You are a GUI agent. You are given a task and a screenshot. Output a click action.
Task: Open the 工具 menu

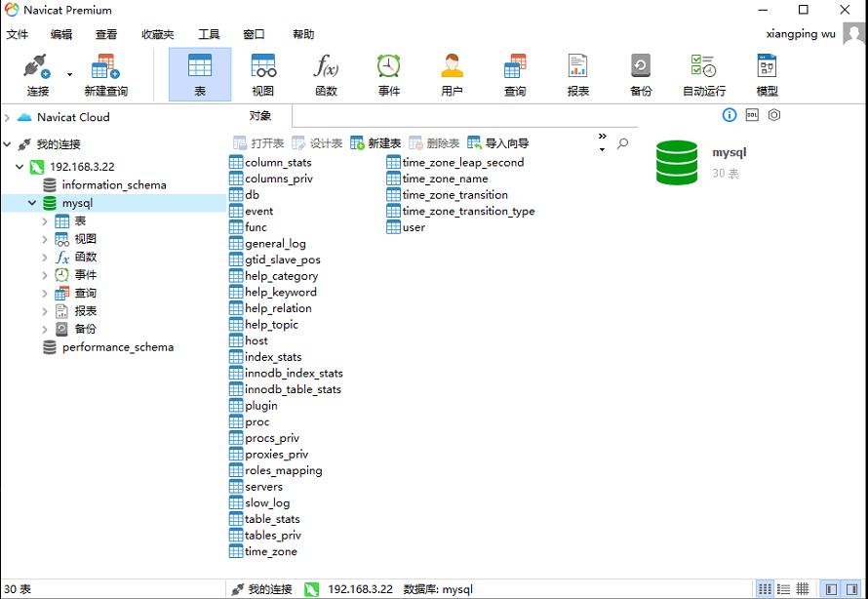[210, 34]
